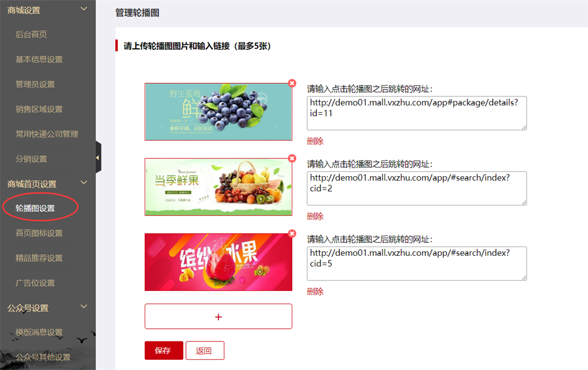Click the 保存 button
This screenshot has width=588, height=370.
[164, 350]
